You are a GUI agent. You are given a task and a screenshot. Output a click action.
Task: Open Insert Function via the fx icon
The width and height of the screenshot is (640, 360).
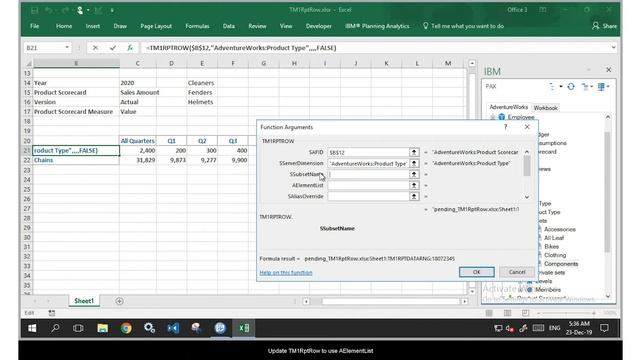click(x=130, y=48)
